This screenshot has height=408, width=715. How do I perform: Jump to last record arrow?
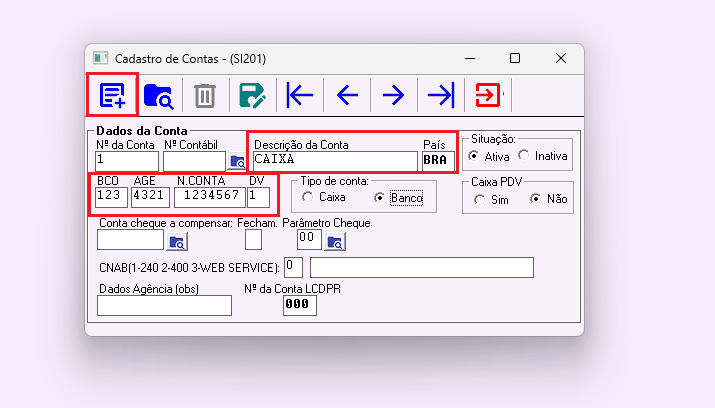pyautogui.click(x=440, y=95)
